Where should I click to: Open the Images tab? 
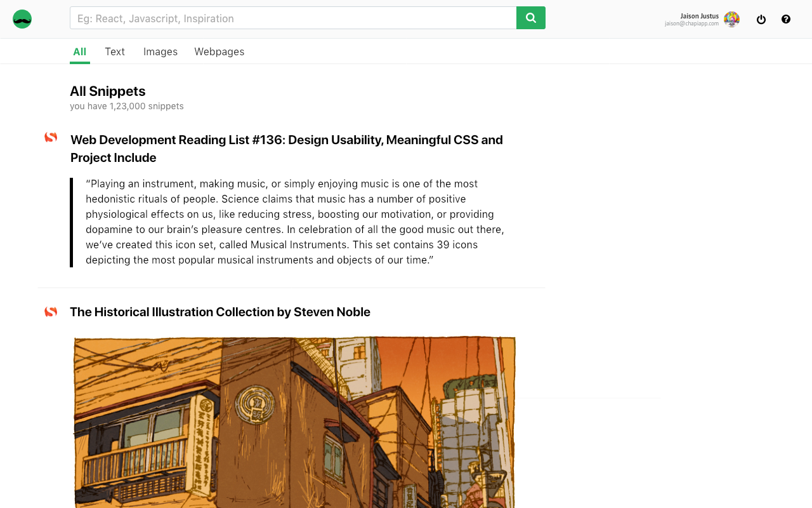point(160,51)
